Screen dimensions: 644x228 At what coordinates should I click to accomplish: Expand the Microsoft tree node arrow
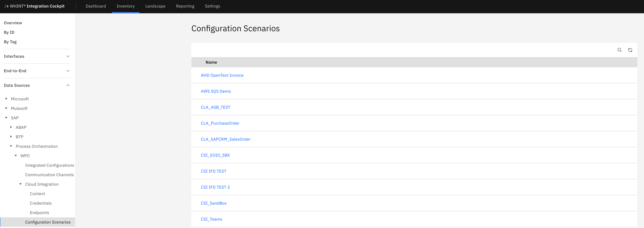pos(6,99)
